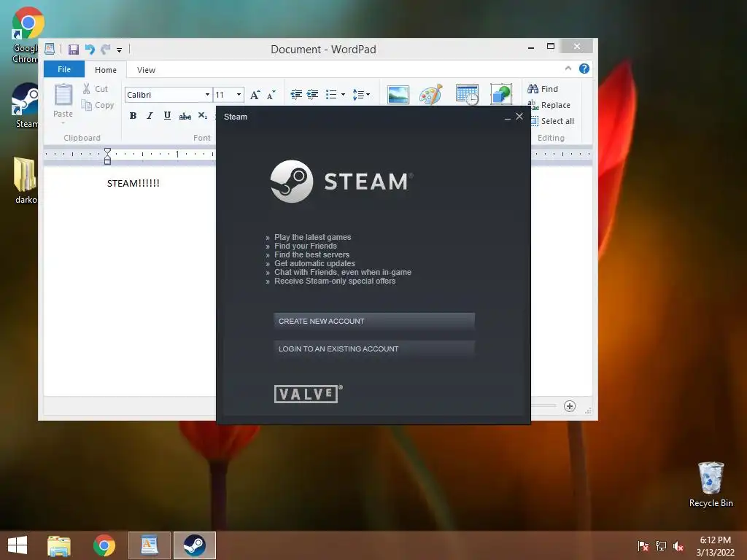Click the WordPad taskbar button
The height and width of the screenshot is (560, 747).
tap(149, 545)
